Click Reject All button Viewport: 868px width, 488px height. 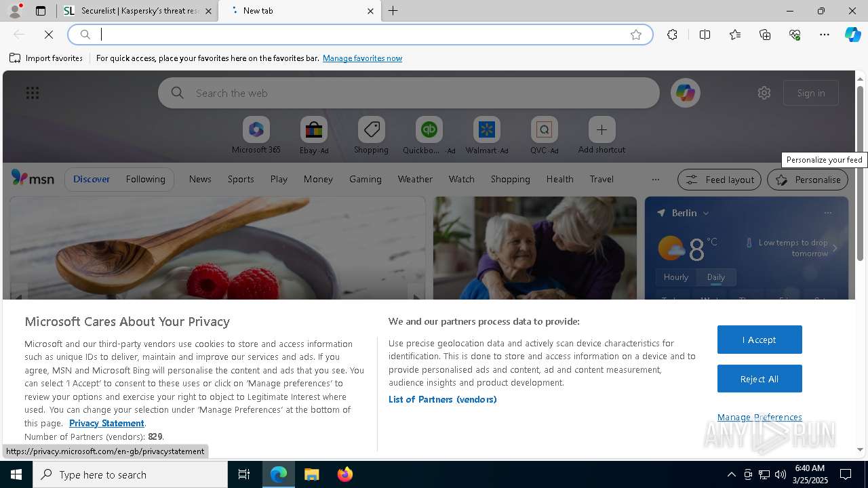(759, 379)
